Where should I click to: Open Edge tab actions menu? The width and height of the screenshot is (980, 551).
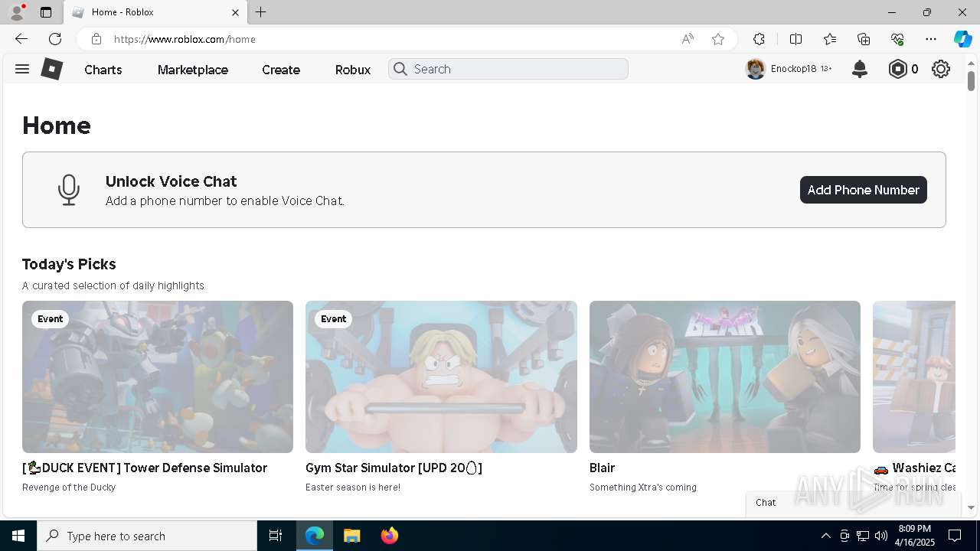[x=46, y=12]
